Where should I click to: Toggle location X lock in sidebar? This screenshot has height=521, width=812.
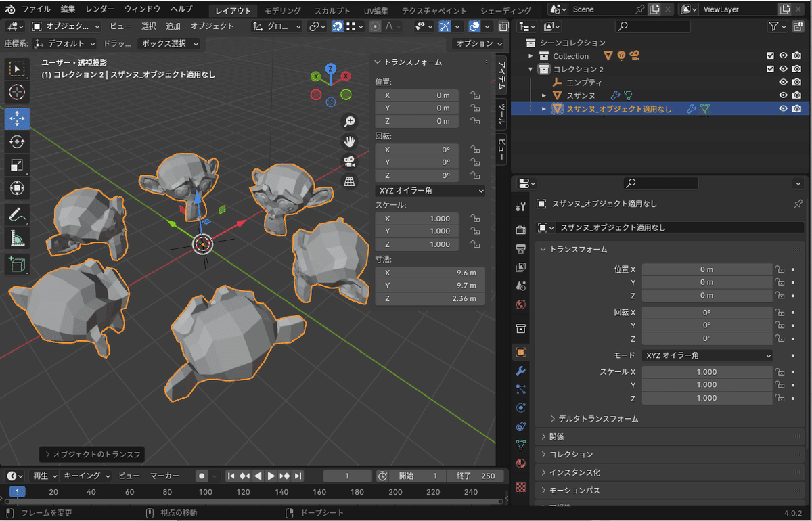pos(475,95)
